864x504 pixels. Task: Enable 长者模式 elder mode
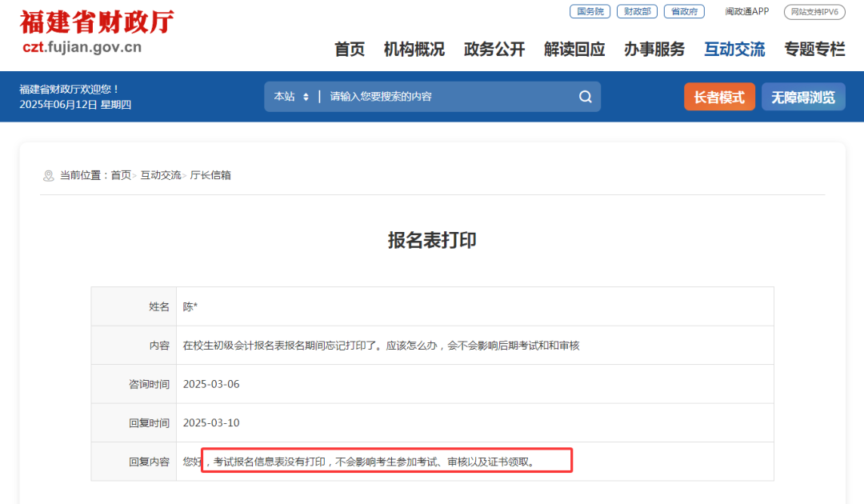[718, 96]
